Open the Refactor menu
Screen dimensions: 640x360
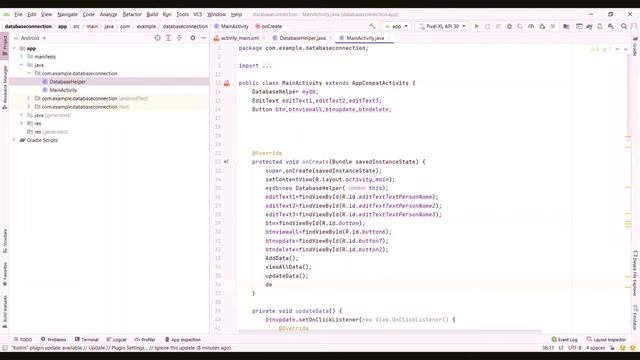(132, 14)
